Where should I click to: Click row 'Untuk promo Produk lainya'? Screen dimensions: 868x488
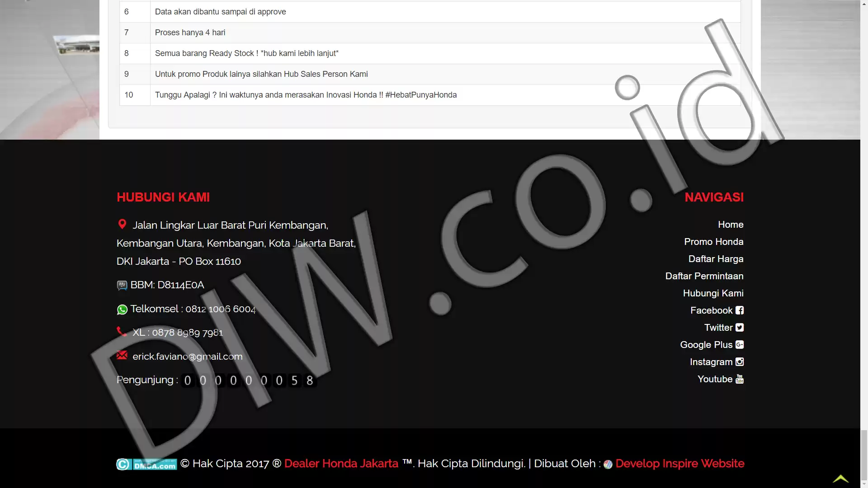[430, 74]
